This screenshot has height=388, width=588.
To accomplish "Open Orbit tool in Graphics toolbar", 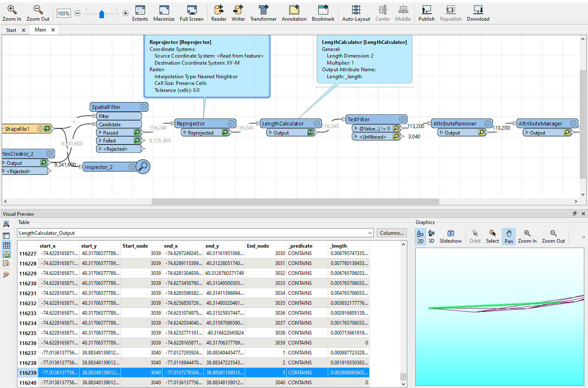I will click(475, 236).
